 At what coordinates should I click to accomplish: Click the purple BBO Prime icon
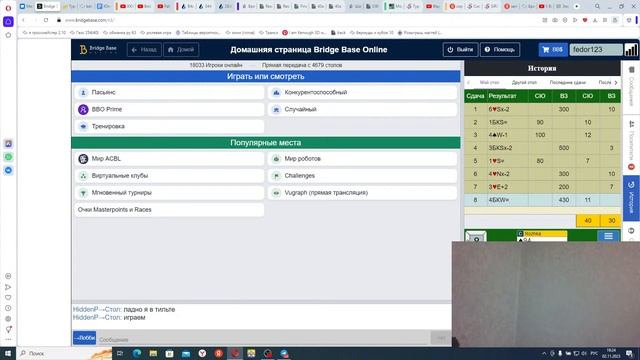(83, 109)
